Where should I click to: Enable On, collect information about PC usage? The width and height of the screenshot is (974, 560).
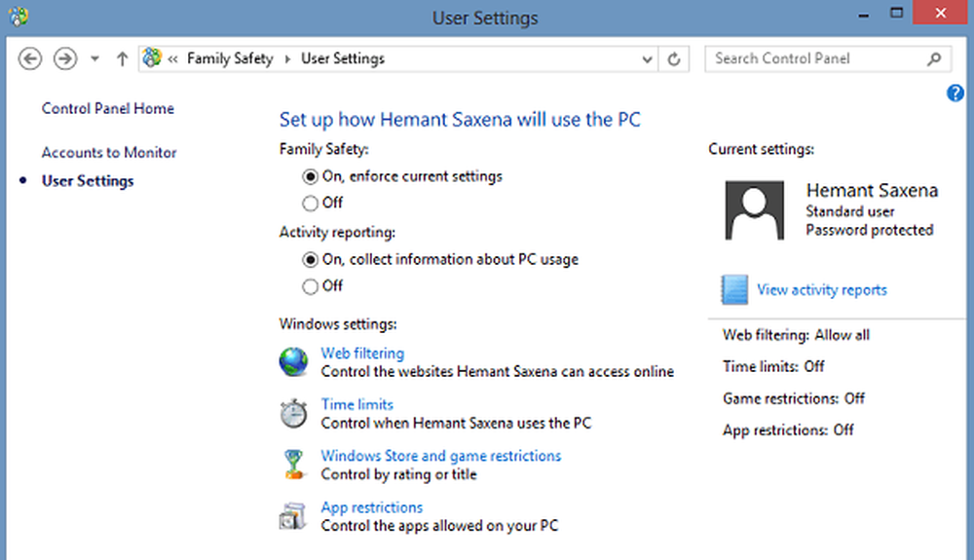tap(311, 260)
